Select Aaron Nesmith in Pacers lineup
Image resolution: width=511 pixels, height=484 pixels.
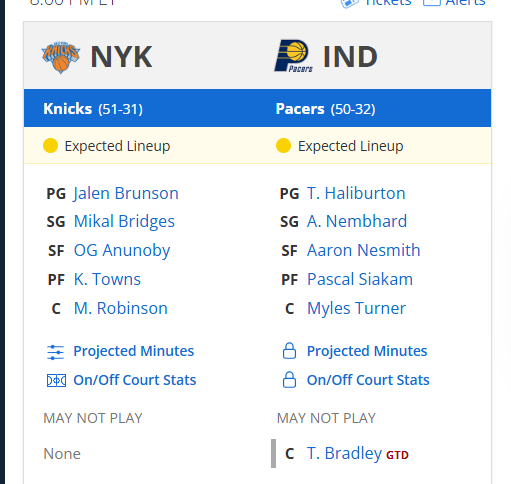(x=364, y=250)
